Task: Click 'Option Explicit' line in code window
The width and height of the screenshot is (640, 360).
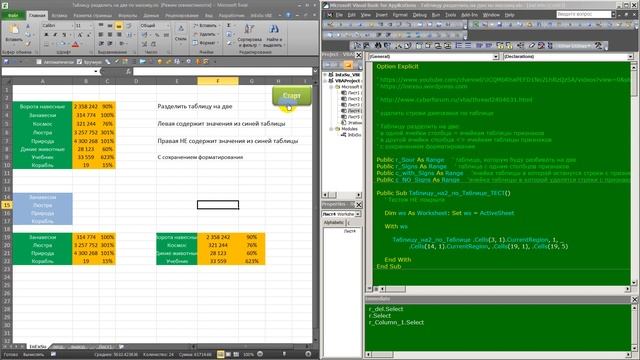Action: pyautogui.click(x=397, y=66)
